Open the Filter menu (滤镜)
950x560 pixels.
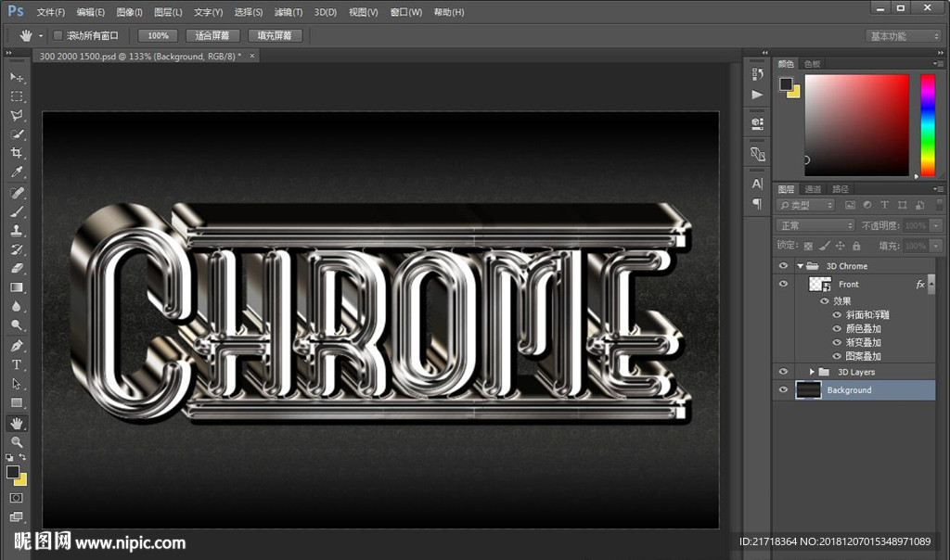coord(289,12)
